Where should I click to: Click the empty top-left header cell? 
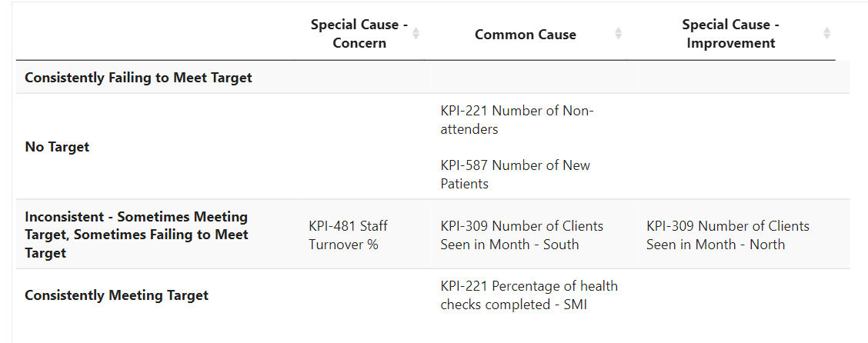(x=154, y=35)
